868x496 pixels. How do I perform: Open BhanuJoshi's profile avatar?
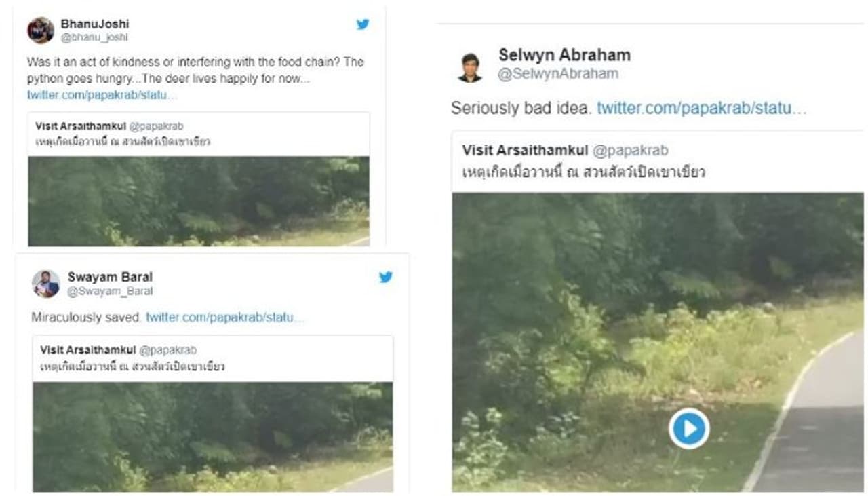pos(41,31)
